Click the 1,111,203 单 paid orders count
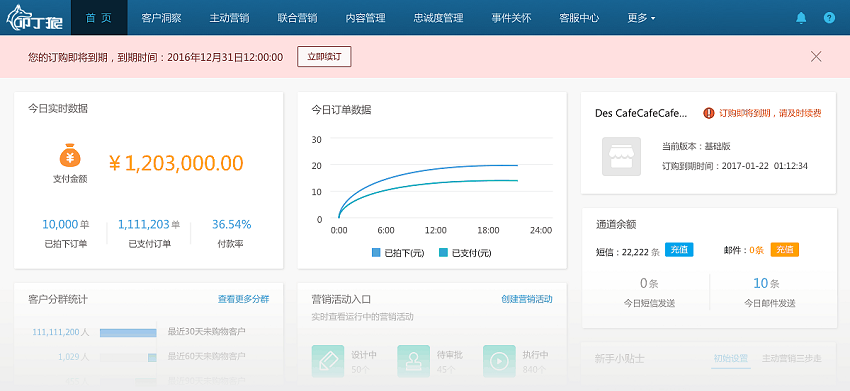Screen dimensions: 850x391 click(149, 225)
